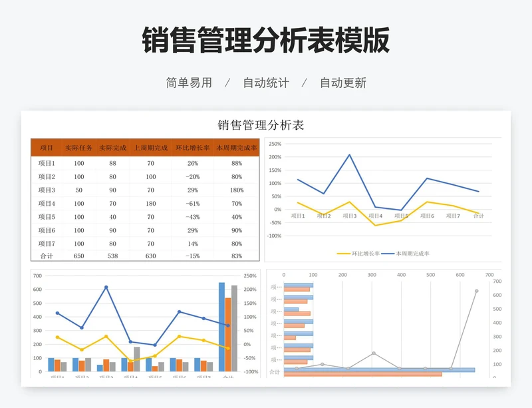The height and width of the screenshot is (408, 532).
Task: Click the 项目6 x-axis label in line chart
Action: pos(427,216)
